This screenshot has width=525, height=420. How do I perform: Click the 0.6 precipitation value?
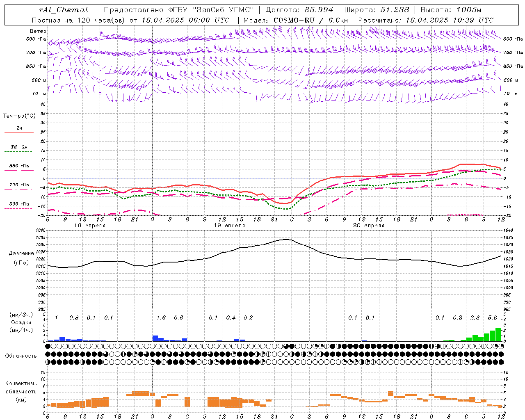click(x=178, y=318)
